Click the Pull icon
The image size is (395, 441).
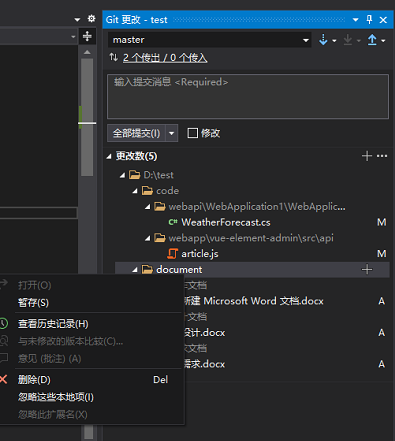(348, 40)
